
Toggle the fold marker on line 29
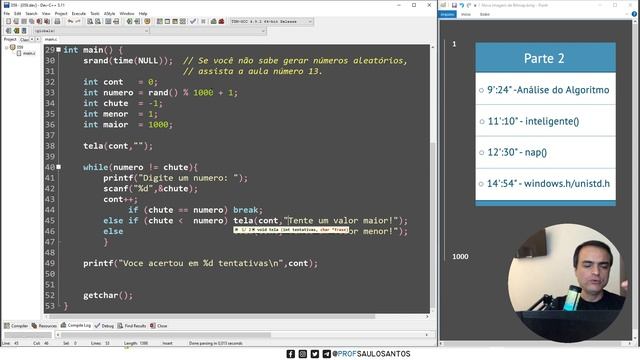(x=58, y=50)
